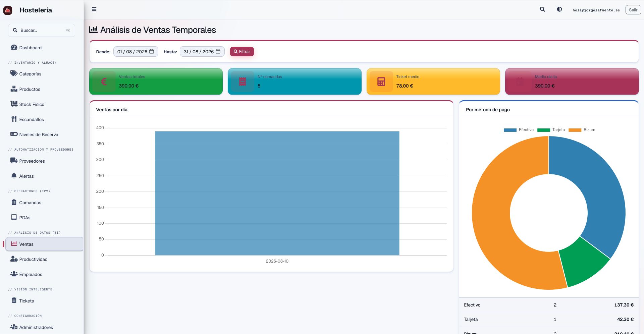Toggle Bizum legend item in chart
Image resolution: width=644 pixels, height=334 pixels.
(x=582, y=130)
